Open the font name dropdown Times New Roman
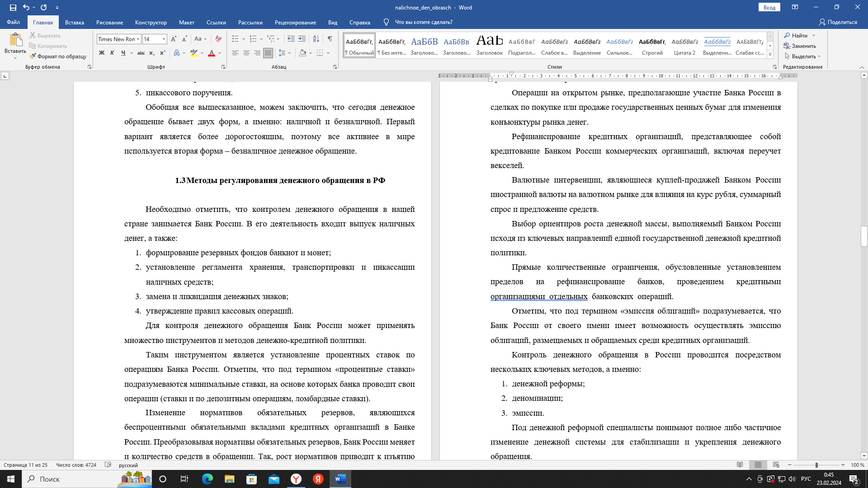868x488 pixels. tap(138, 39)
